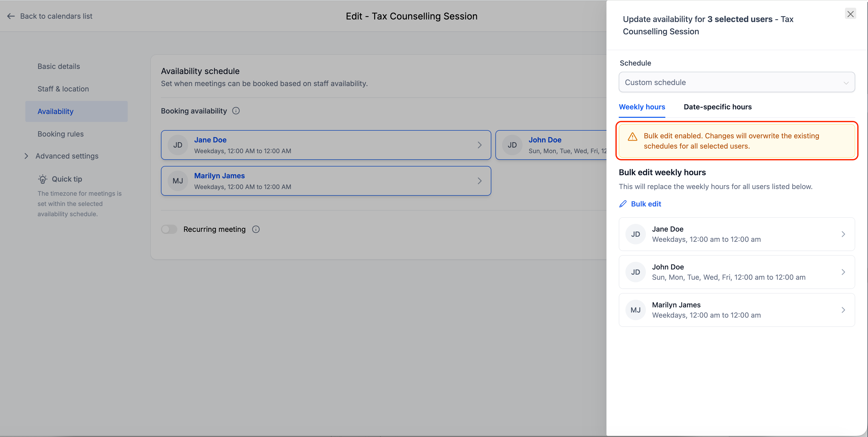This screenshot has height=437, width=868.
Task: Go to Staff & location section
Action: pos(63,89)
